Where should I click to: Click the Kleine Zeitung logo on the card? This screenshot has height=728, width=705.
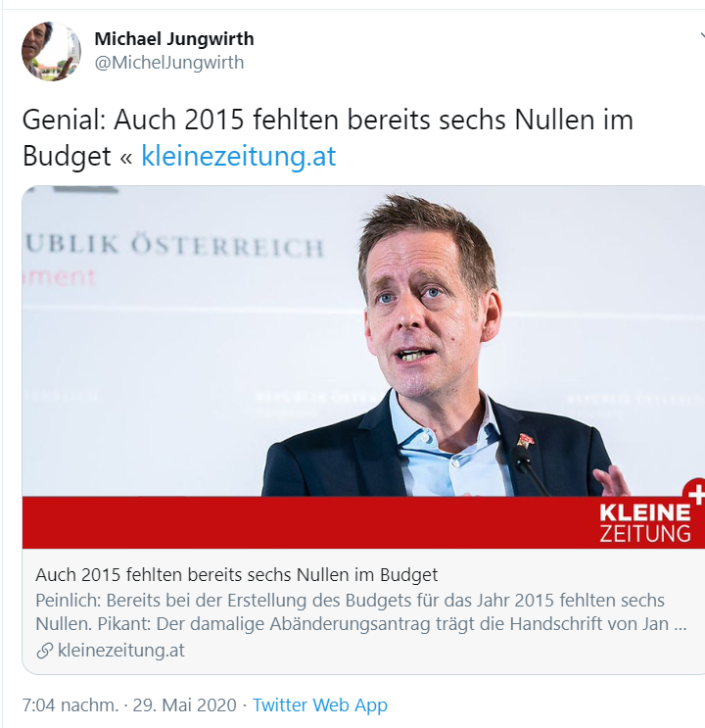pos(645,523)
